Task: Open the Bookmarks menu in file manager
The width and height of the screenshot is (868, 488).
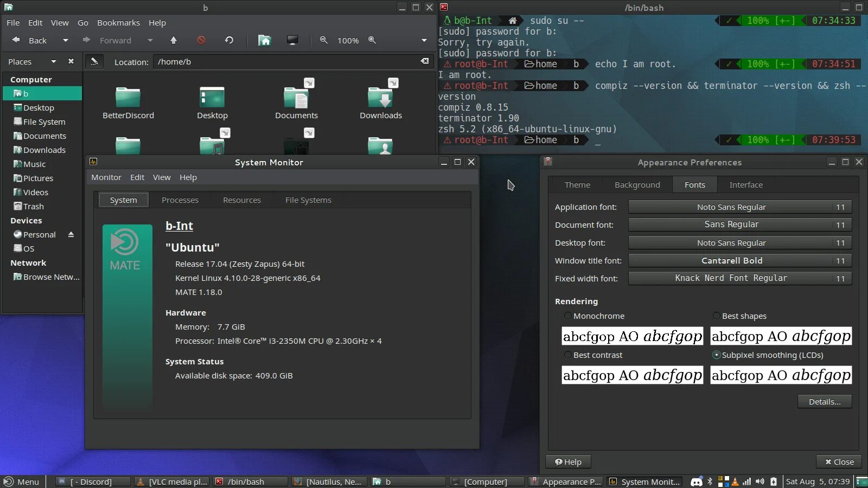Action: [118, 22]
